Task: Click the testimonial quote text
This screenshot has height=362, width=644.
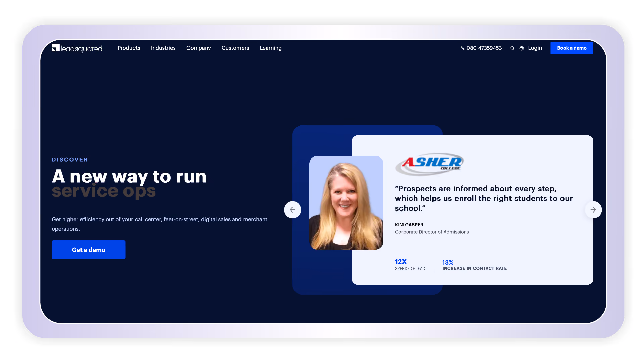Action: 484,198
